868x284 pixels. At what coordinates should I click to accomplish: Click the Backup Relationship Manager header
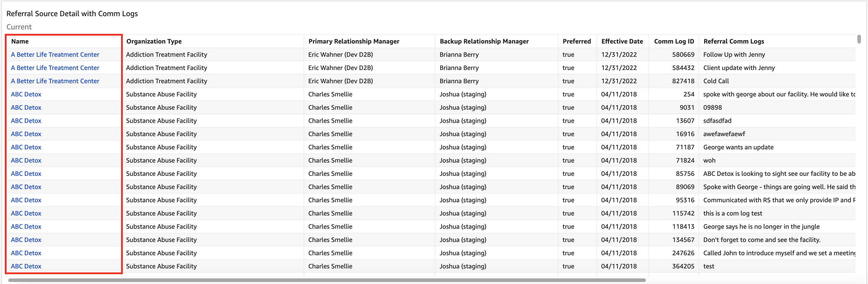pyautogui.click(x=484, y=41)
